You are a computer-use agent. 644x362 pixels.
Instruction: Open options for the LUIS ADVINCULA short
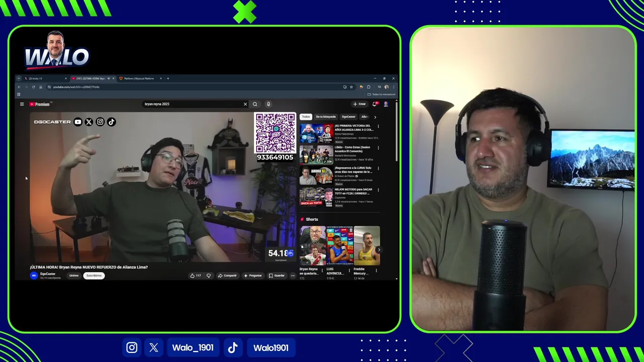coord(349,270)
